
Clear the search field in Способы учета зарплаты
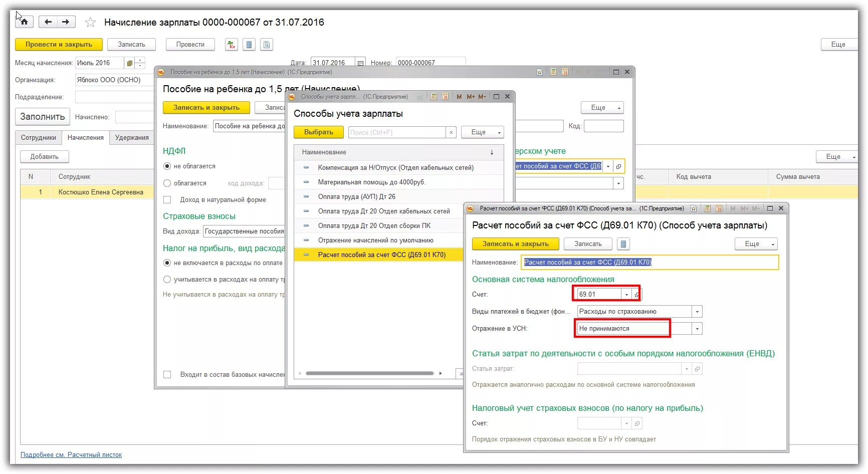point(451,132)
